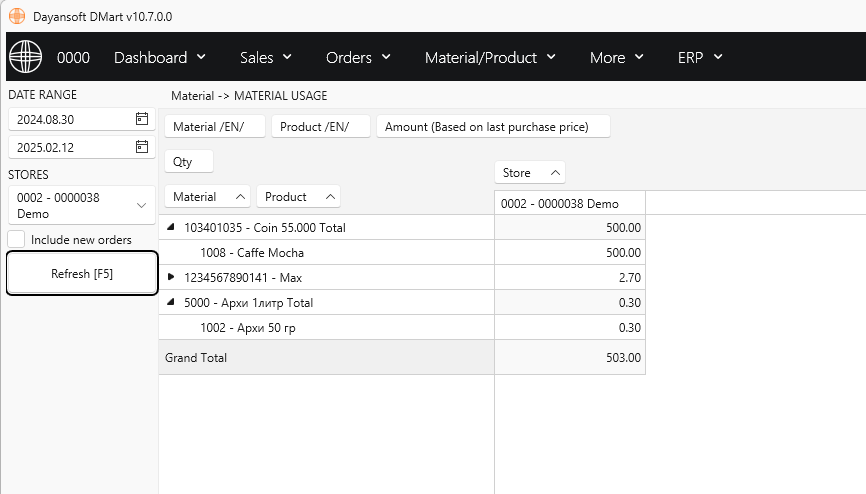Click the 2.70 value for Max
Viewport: 866px width, 494px height.
click(570, 277)
